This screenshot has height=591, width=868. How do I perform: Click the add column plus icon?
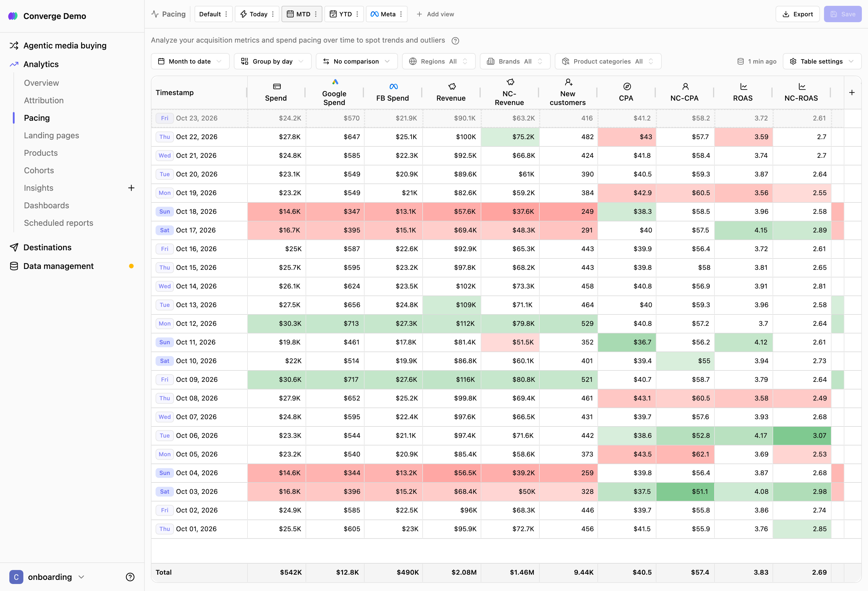(852, 92)
